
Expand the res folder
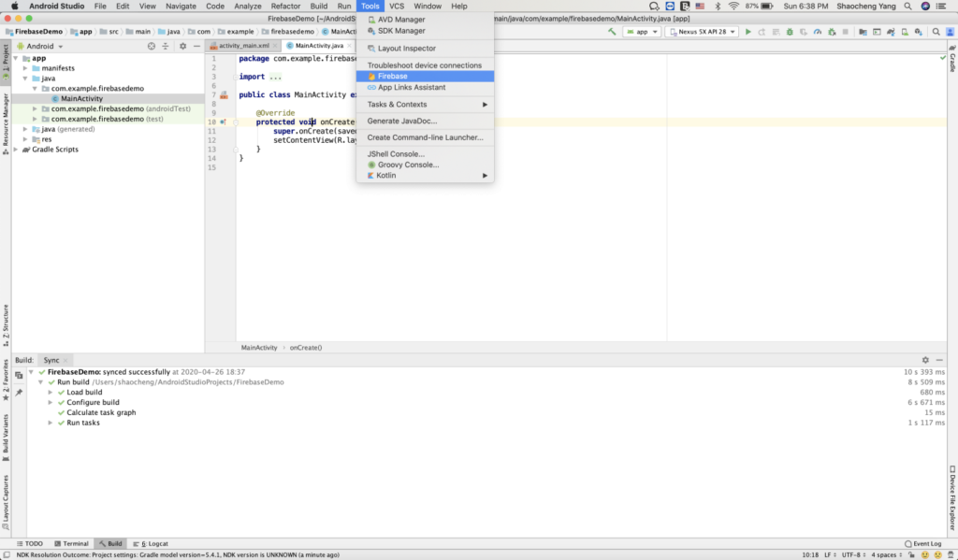[x=25, y=139]
